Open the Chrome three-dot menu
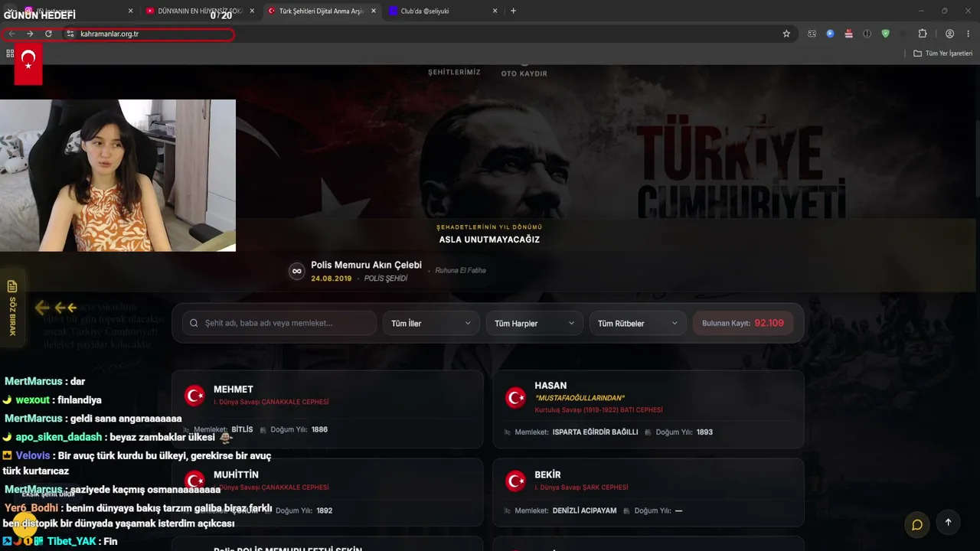 tap(969, 34)
